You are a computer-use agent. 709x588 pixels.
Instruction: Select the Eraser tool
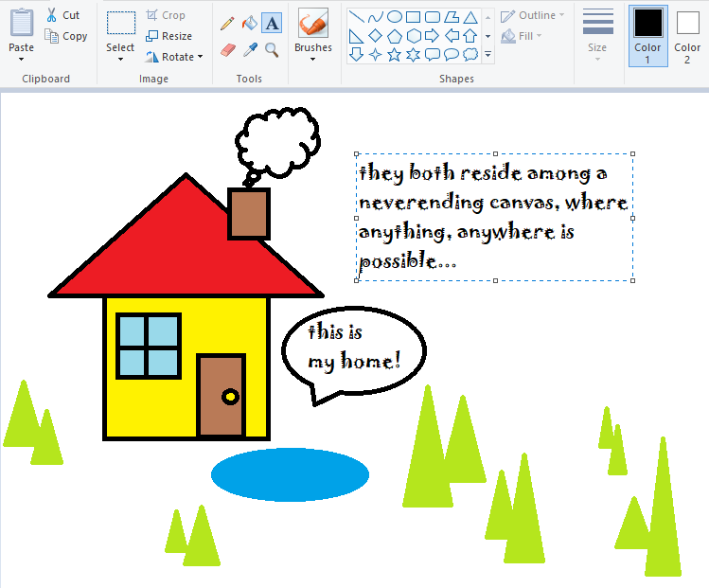point(228,49)
